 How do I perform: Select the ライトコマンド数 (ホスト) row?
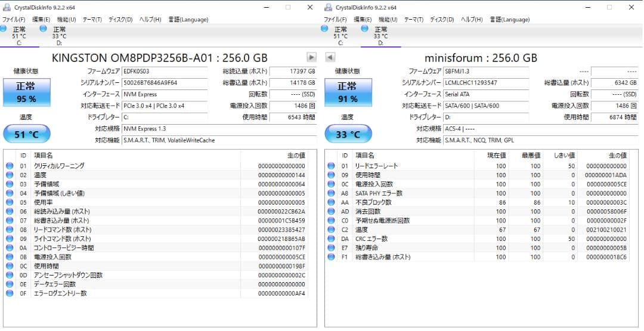click(x=156, y=239)
